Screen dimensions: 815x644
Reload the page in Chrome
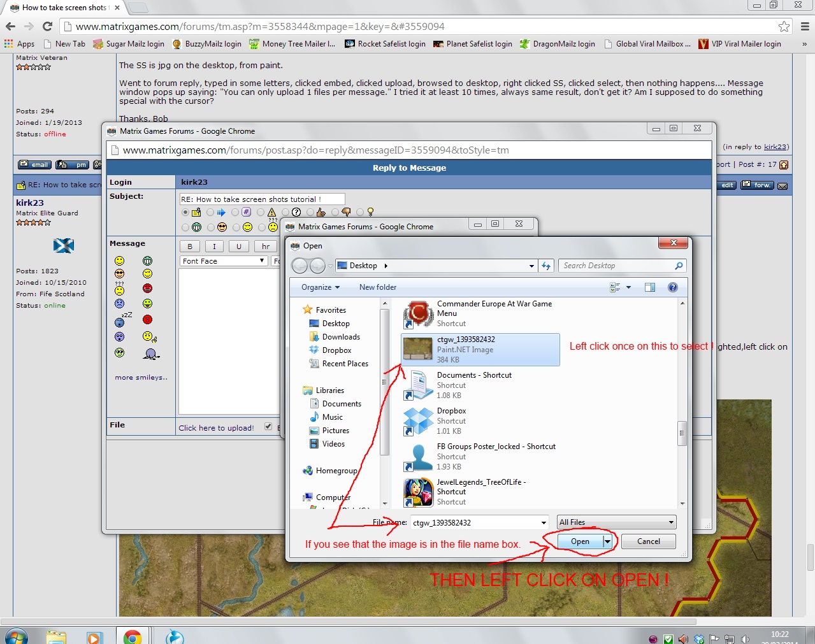pos(47,26)
